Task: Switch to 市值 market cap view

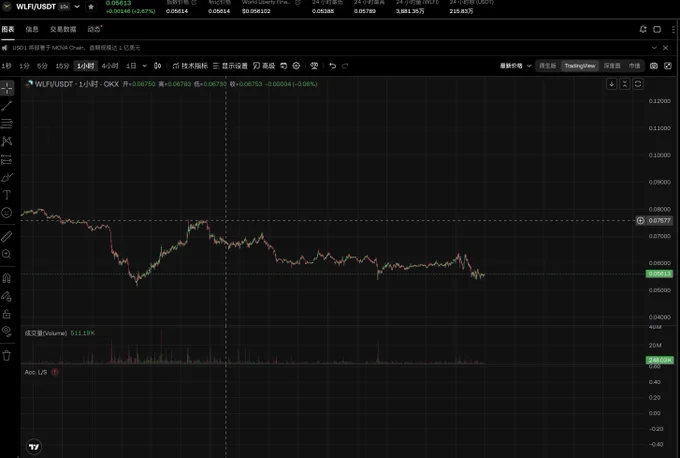Action: (x=634, y=66)
